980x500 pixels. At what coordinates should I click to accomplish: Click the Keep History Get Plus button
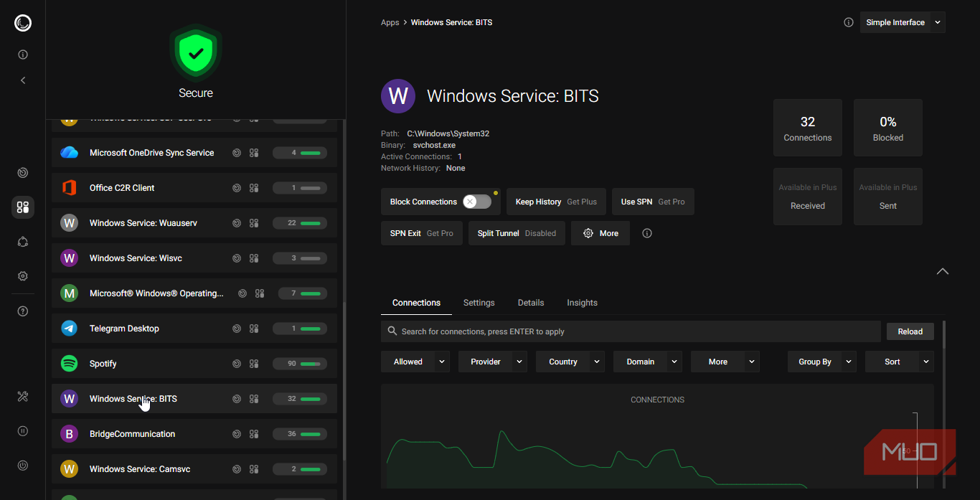coord(556,202)
